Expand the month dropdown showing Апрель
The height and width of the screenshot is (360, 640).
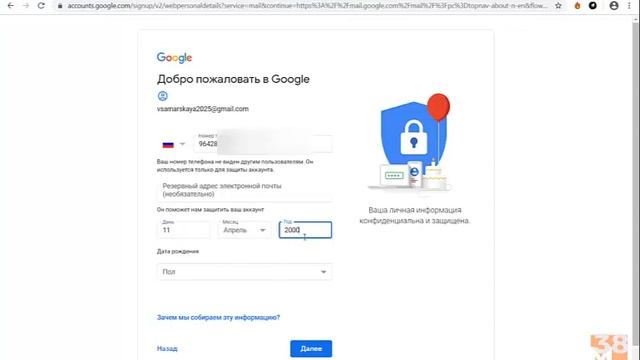point(244,230)
